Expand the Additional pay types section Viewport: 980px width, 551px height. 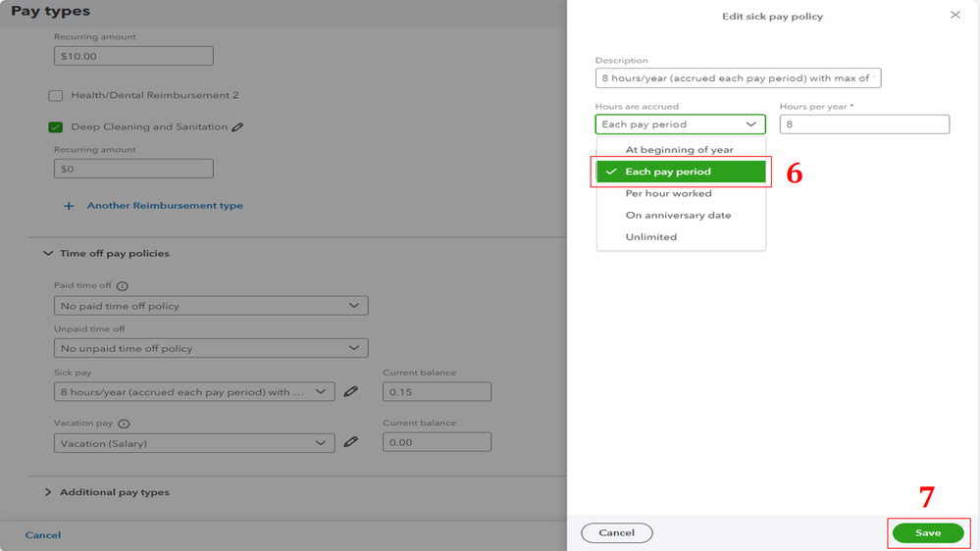click(48, 492)
